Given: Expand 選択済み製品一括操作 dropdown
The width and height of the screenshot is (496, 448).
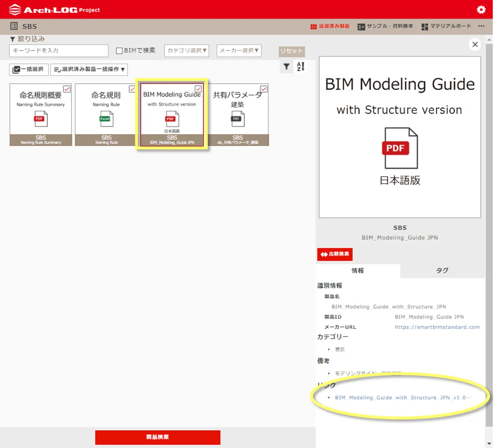Looking at the screenshot, I should tap(89, 69).
